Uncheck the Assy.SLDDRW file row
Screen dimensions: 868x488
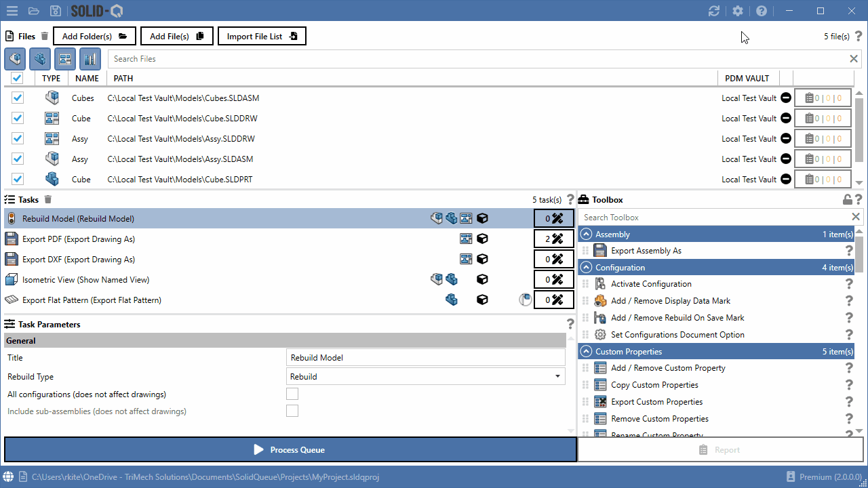[x=18, y=138]
